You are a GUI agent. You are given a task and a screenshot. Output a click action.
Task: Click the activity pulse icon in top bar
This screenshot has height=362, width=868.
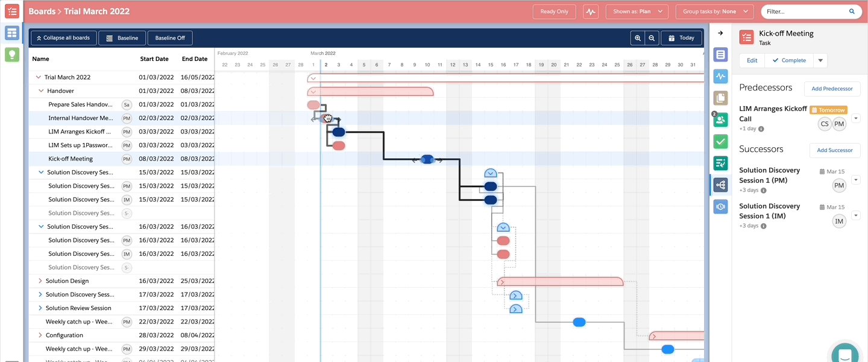click(591, 11)
